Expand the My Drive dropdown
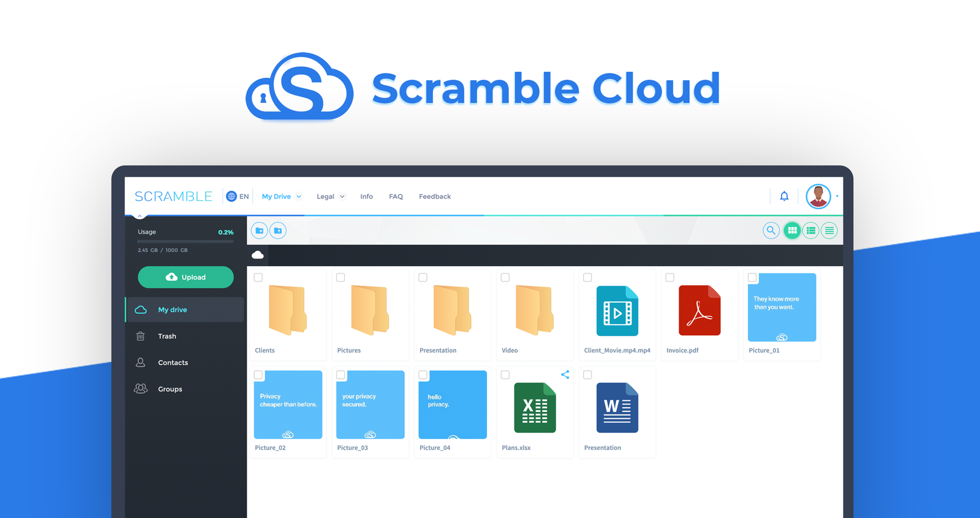Screen dimensions: 980x518 (x=282, y=197)
